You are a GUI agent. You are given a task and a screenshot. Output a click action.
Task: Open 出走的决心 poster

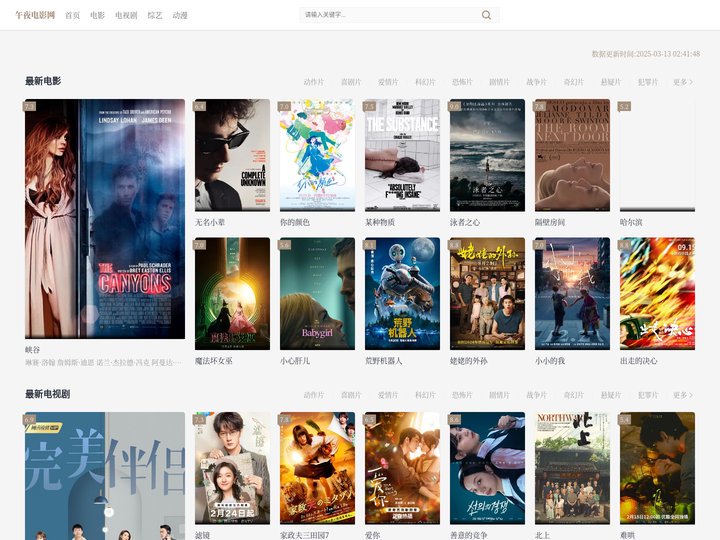(x=657, y=294)
